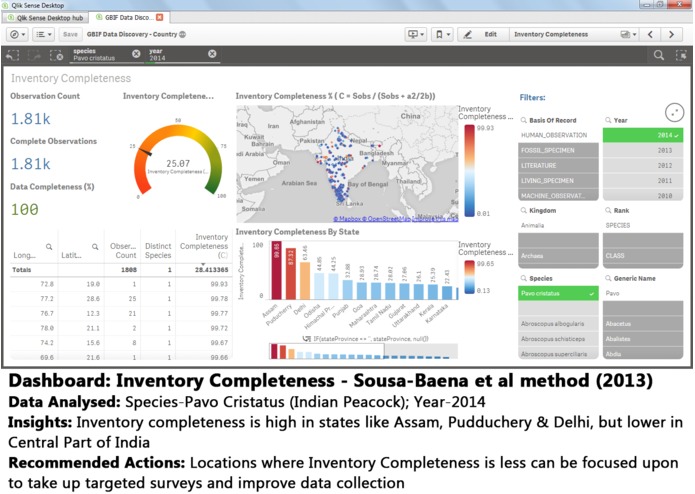This screenshot has height=494, width=695.
Task: Select year 2011 in Year filter
Action: click(643, 180)
